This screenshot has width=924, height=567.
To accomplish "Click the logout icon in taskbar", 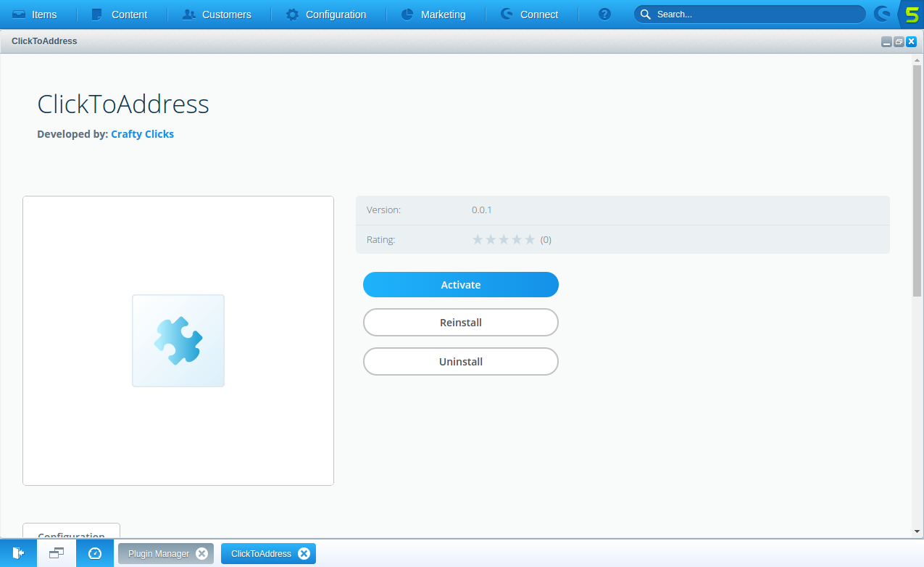I will (x=18, y=553).
